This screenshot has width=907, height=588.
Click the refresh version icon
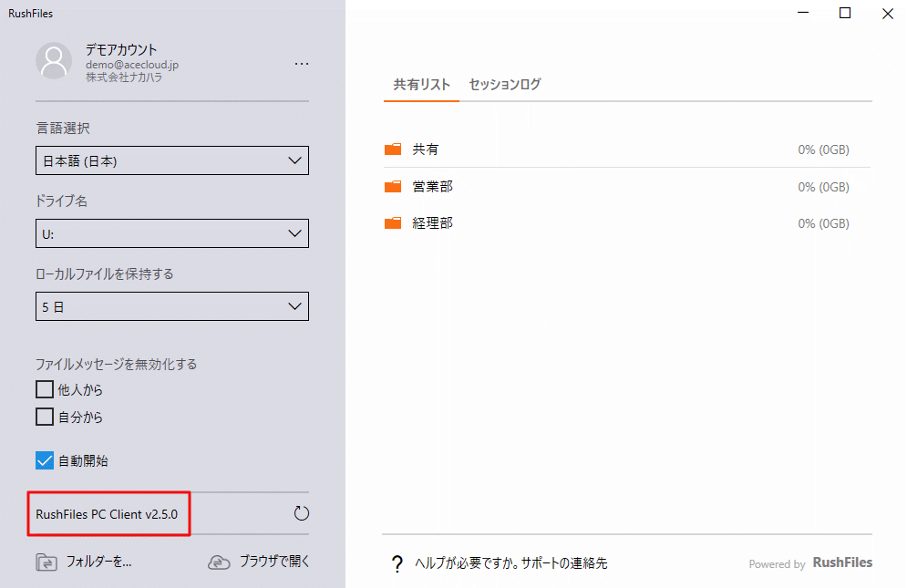(302, 513)
